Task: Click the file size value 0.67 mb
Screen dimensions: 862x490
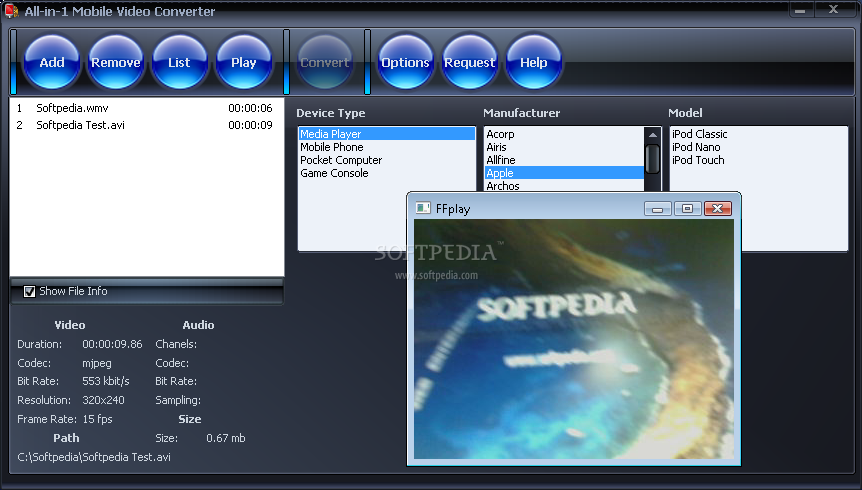Action: 226,438
